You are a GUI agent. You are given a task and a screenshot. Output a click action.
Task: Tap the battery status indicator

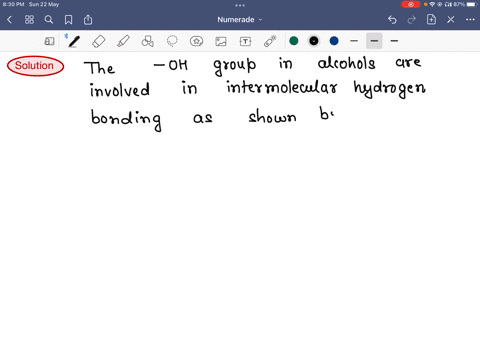pyautogui.click(x=472, y=4)
